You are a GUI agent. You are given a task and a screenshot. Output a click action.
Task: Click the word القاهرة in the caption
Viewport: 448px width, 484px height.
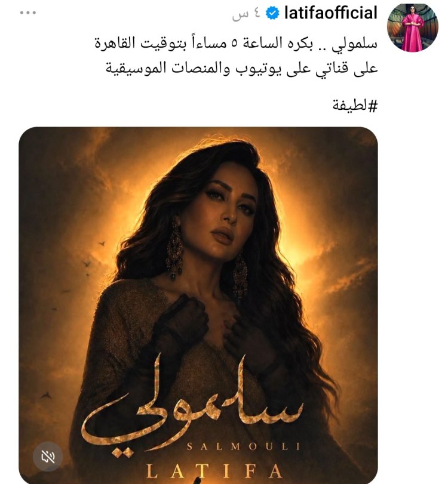[116, 43]
